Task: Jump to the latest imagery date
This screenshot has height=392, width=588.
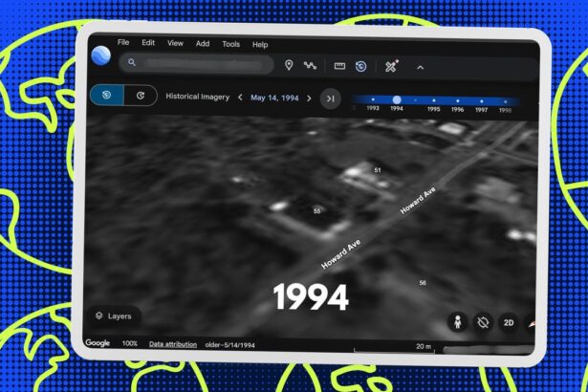Action: pos(331,98)
